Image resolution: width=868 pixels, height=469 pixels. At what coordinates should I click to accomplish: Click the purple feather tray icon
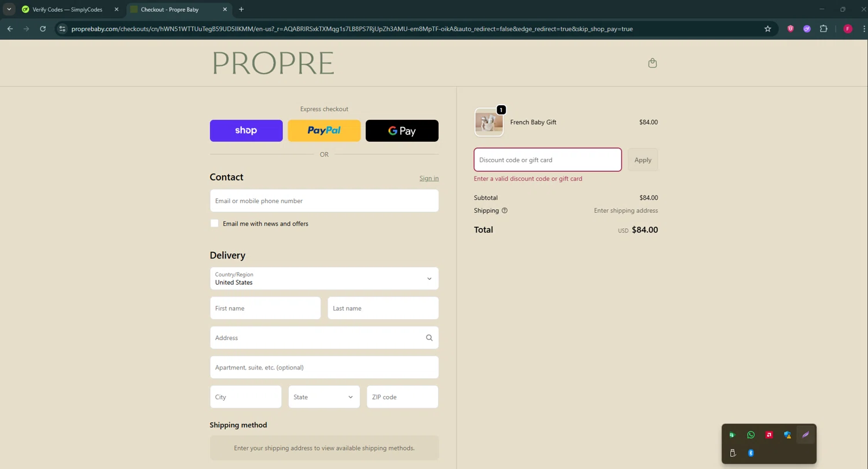click(806, 435)
